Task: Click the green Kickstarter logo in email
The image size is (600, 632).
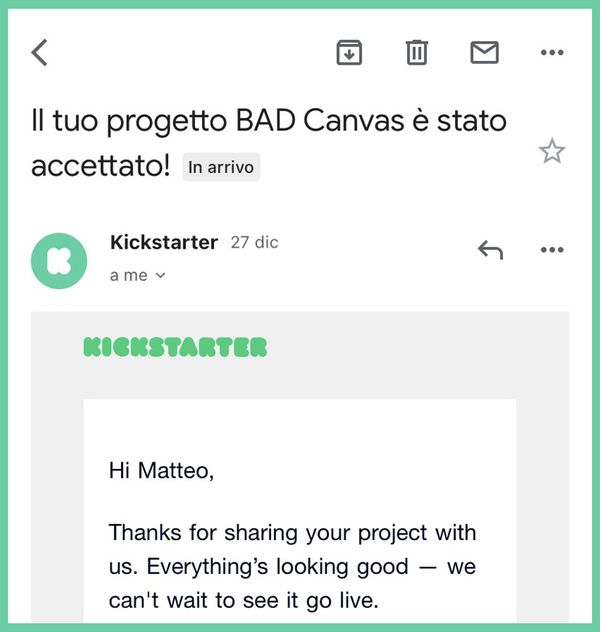Action: (175, 347)
